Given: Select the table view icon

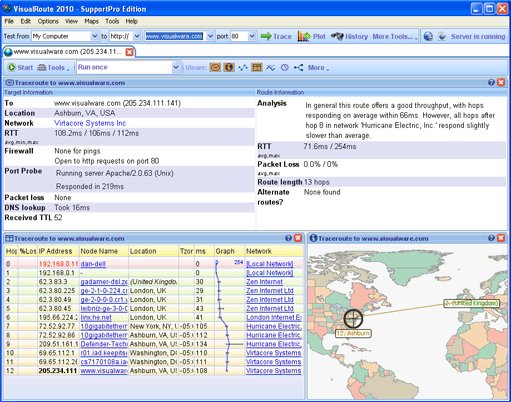Looking at the screenshot, I should point(257,68).
